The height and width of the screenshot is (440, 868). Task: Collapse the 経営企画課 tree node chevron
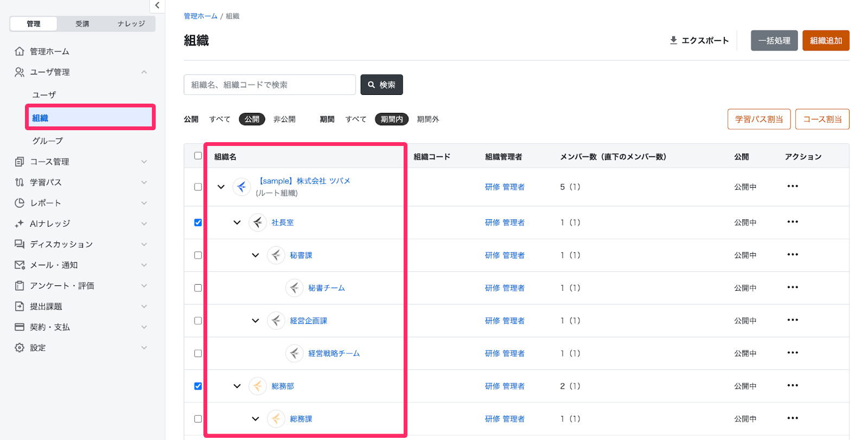256,321
